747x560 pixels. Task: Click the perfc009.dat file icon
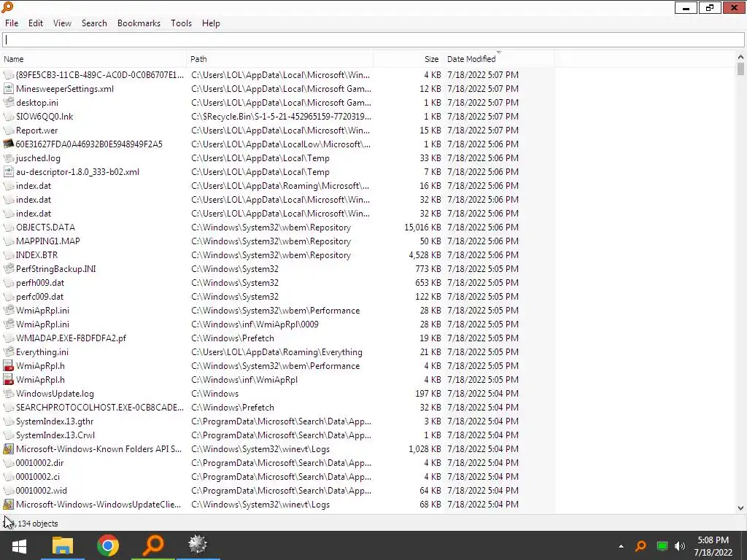(9, 297)
